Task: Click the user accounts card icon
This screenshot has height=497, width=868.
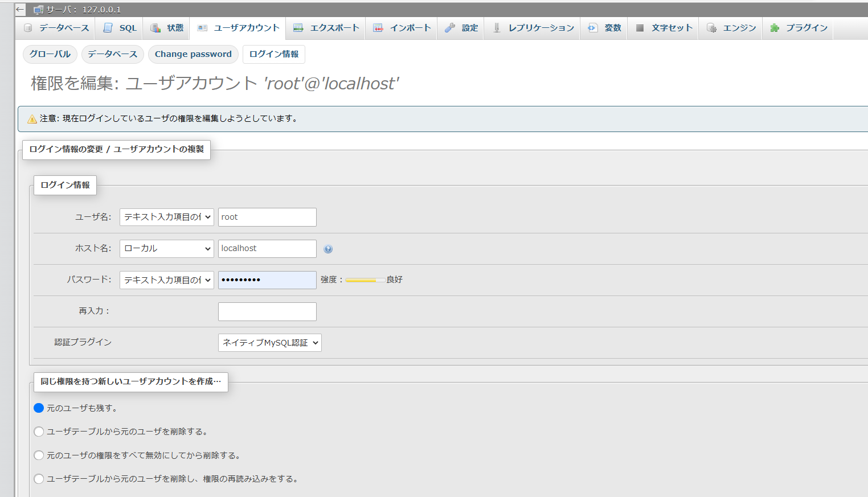Action: (202, 28)
